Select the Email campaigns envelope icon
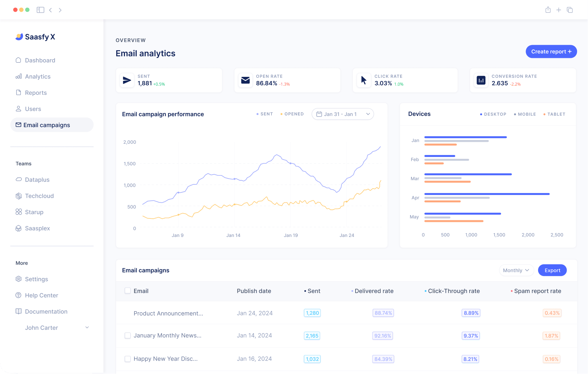Viewport: 588px width, 374px height. 19,125
